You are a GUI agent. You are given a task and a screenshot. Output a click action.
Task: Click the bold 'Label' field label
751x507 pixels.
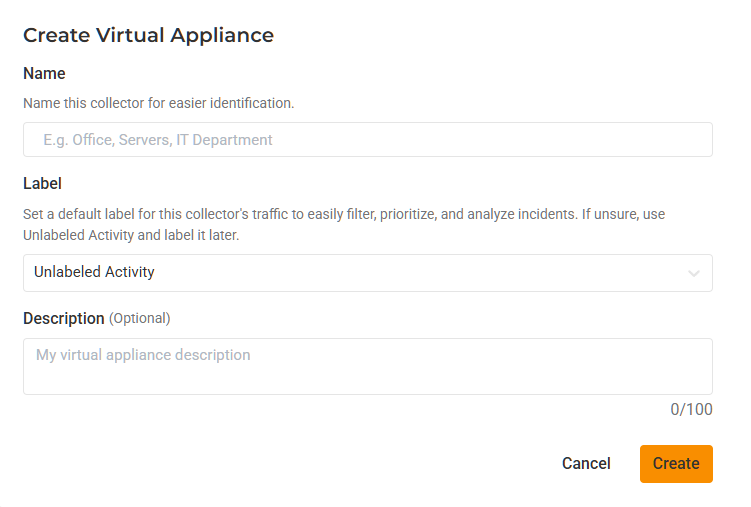42,184
